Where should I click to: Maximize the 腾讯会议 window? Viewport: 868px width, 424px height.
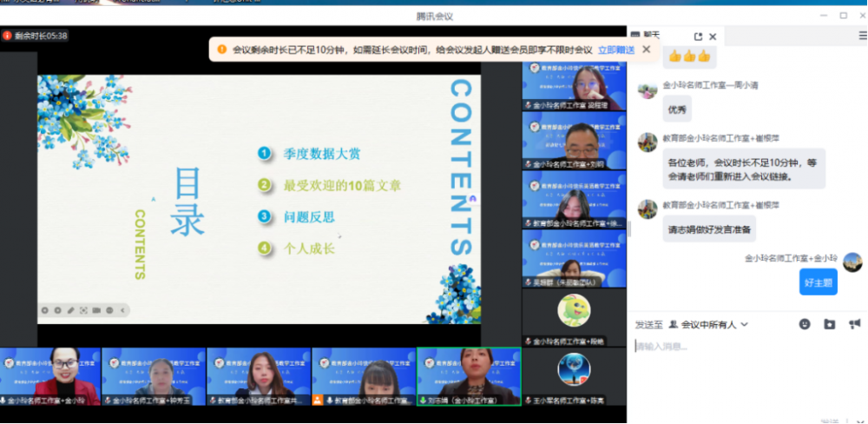(x=843, y=16)
